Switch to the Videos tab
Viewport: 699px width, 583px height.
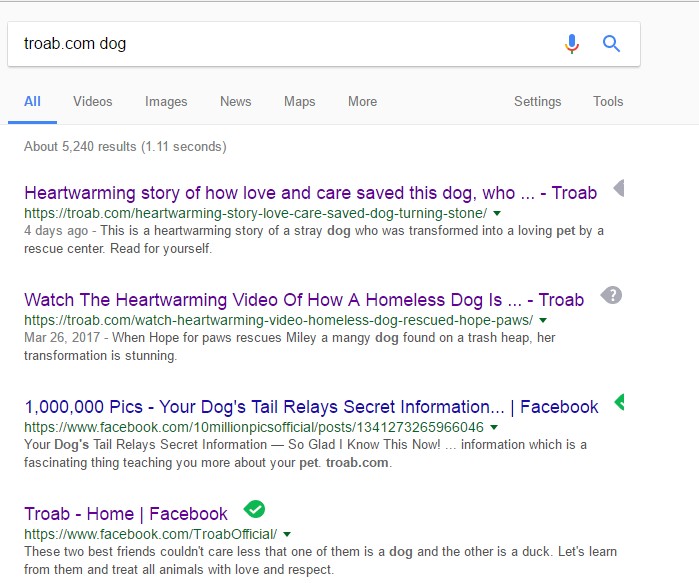pyautogui.click(x=93, y=102)
